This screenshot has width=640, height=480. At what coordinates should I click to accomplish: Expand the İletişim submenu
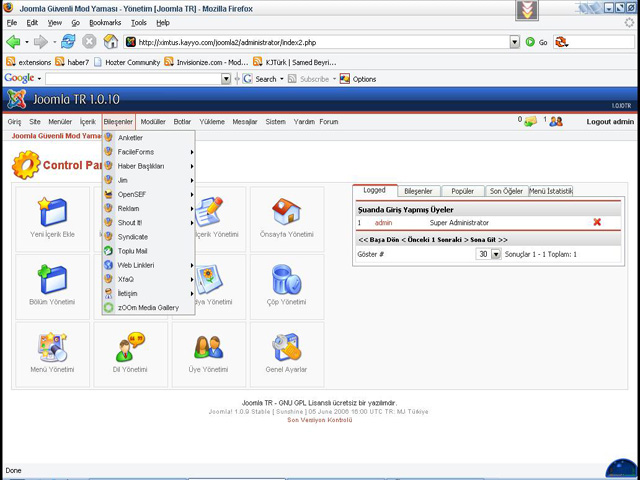149,293
